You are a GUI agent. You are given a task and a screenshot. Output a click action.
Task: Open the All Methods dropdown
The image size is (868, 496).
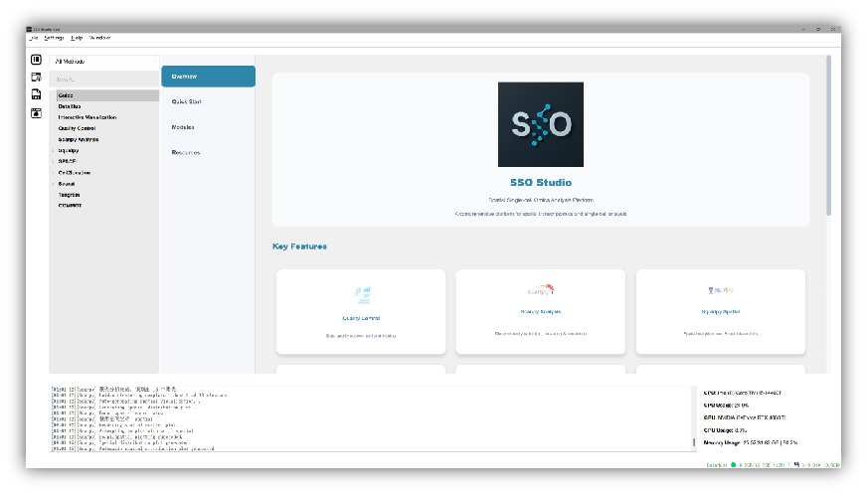pyautogui.click(x=103, y=61)
